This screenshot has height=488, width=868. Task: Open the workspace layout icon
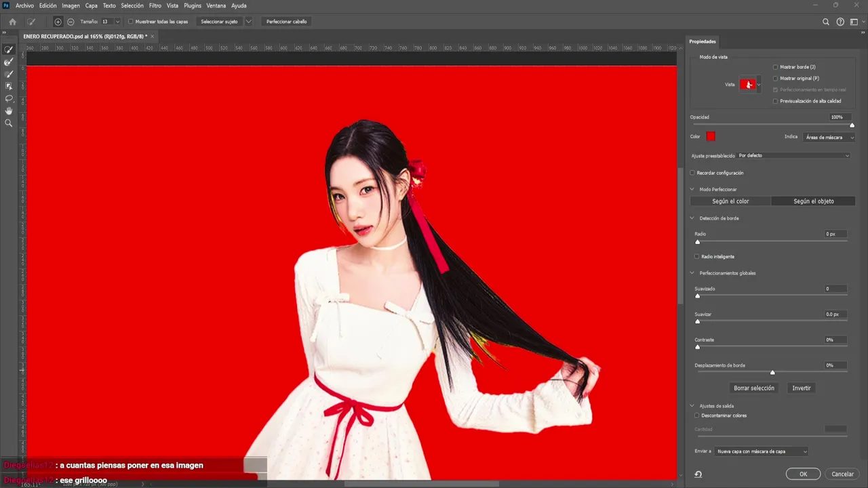tap(855, 22)
